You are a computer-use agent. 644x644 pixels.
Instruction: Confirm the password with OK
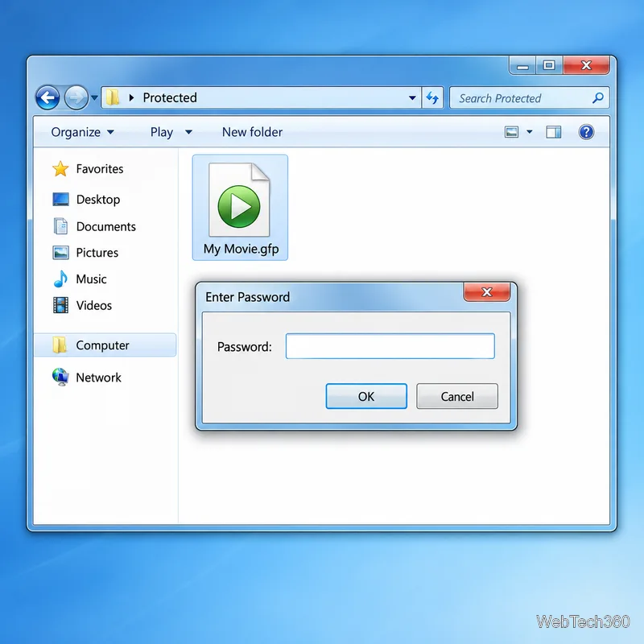tap(366, 396)
